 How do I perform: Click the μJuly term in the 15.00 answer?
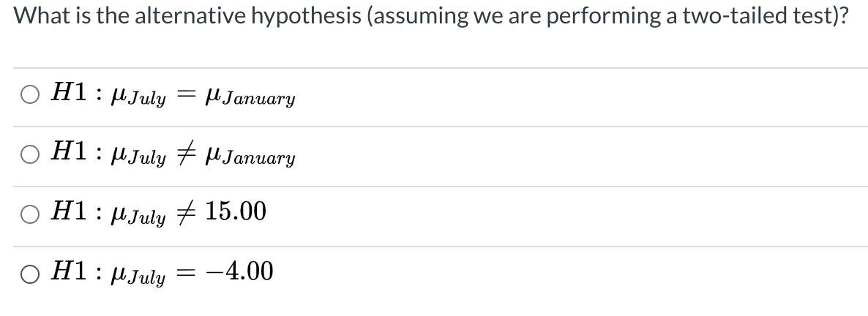click(138, 215)
